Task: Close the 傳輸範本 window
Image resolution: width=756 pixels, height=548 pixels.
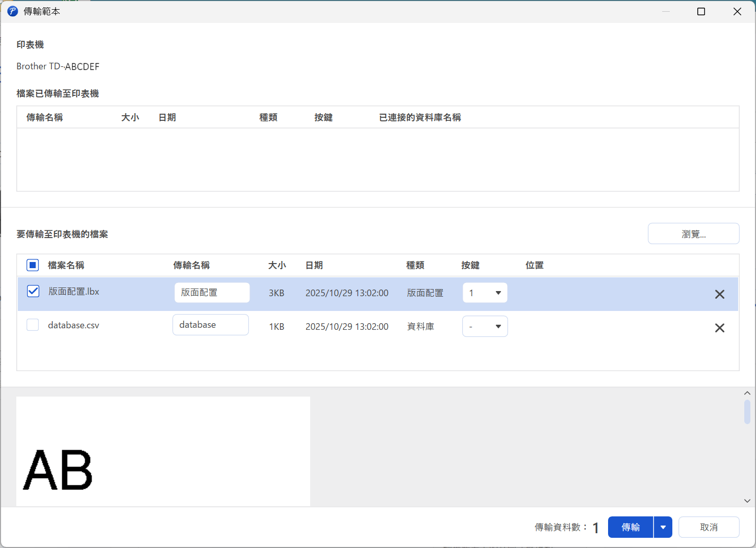Action: click(x=737, y=11)
